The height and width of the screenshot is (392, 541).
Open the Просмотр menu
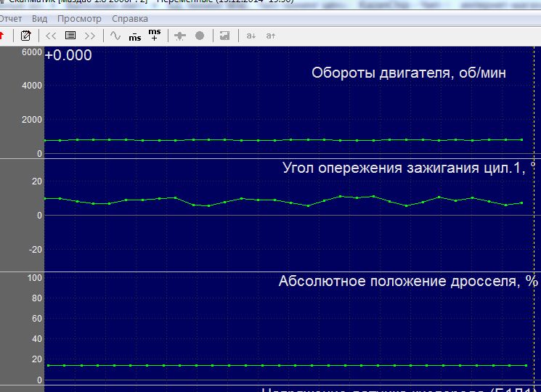point(79,19)
